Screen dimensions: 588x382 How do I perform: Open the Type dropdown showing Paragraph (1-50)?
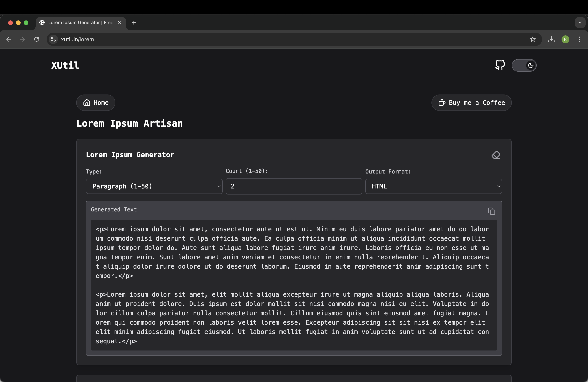click(154, 186)
